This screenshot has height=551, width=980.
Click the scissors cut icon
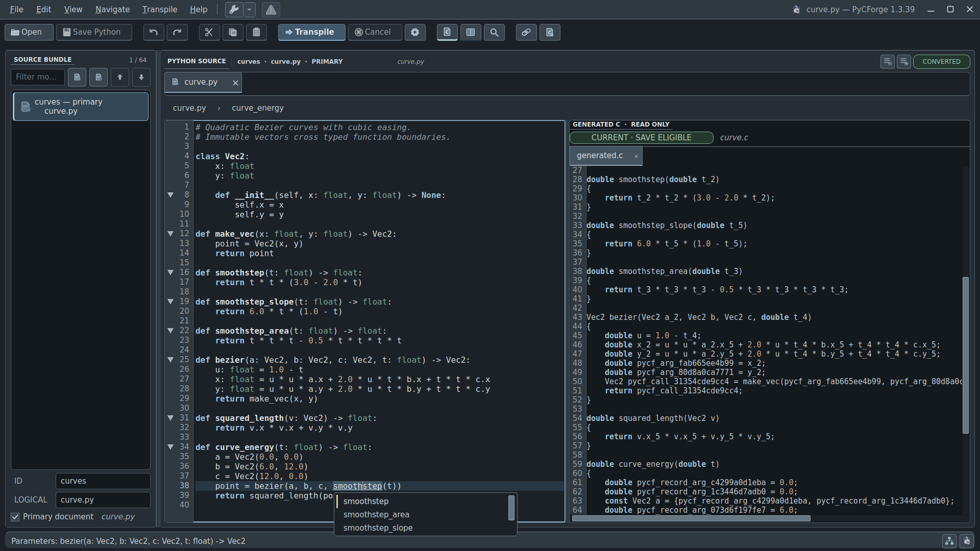[209, 32]
